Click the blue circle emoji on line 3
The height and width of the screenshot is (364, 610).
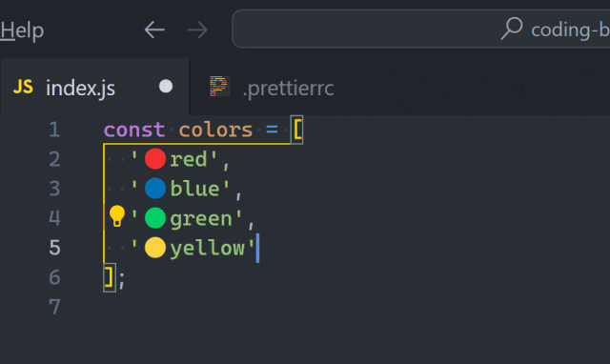(155, 189)
